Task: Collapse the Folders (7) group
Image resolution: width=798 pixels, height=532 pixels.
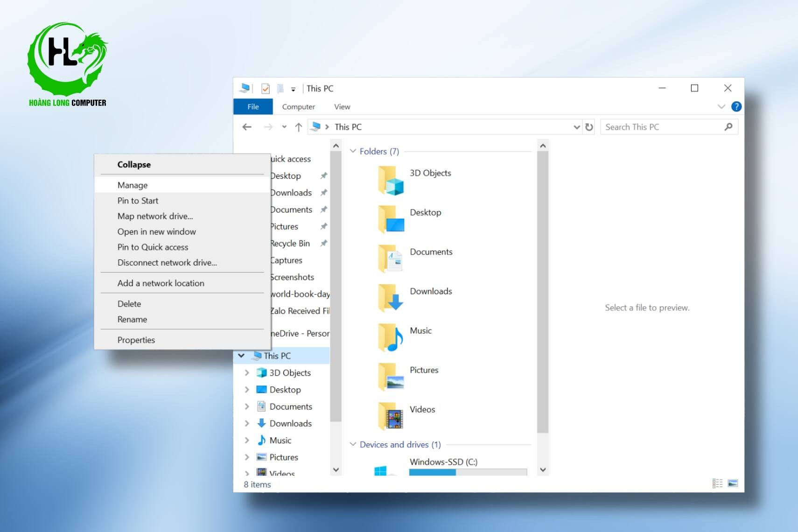Action: (353, 151)
